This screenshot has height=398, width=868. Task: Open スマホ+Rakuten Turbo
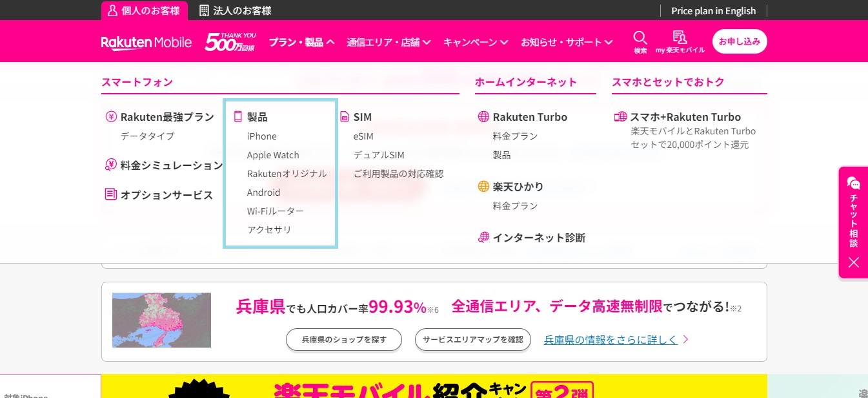(685, 117)
